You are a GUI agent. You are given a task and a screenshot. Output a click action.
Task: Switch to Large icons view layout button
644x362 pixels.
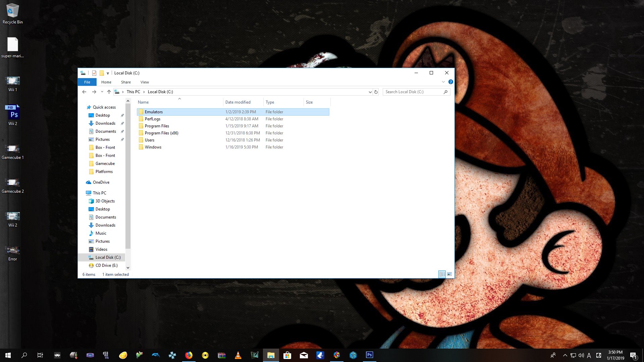click(x=449, y=274)
